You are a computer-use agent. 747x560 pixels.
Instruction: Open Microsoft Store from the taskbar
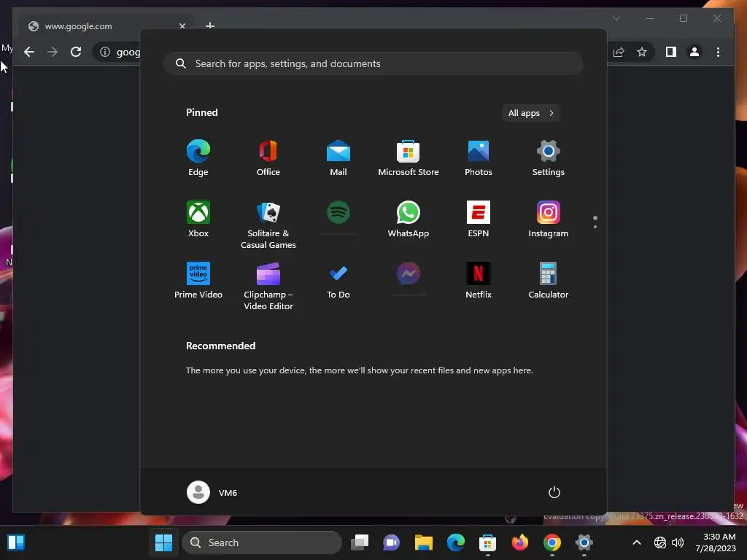click(487, 542)
